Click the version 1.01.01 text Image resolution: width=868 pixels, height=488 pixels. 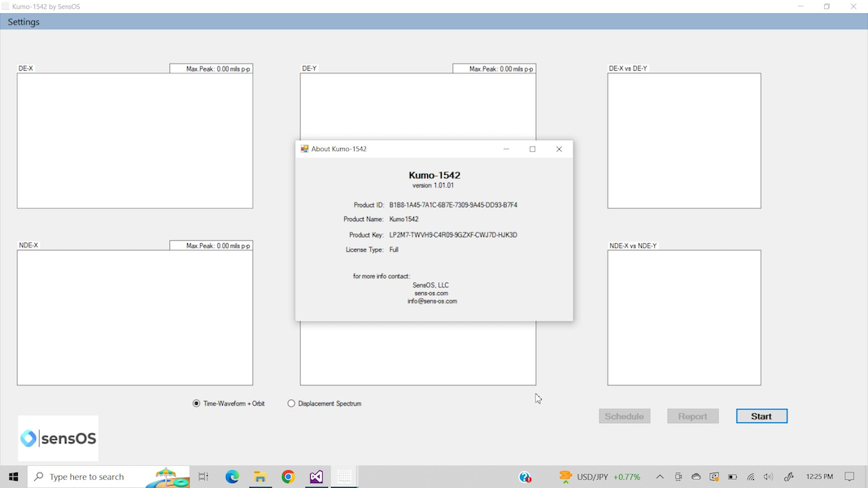(x=433, y=185)
